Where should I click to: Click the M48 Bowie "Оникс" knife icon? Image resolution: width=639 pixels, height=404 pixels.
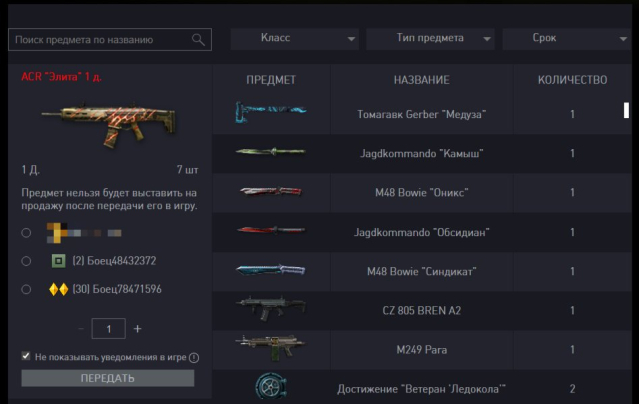coord(271,191)
